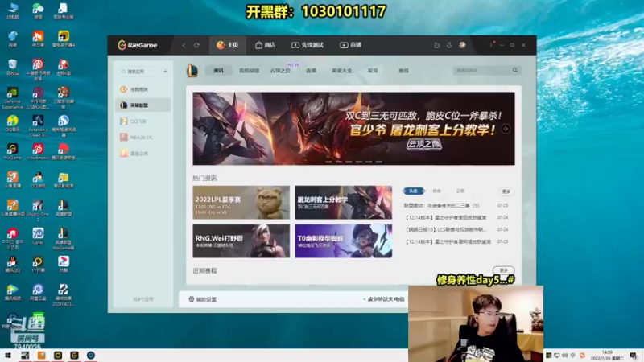Click the 皮尔特沃夫 电信 server status
The height and width of the screenshot is (362, 644).
click(x=384, y=299)
